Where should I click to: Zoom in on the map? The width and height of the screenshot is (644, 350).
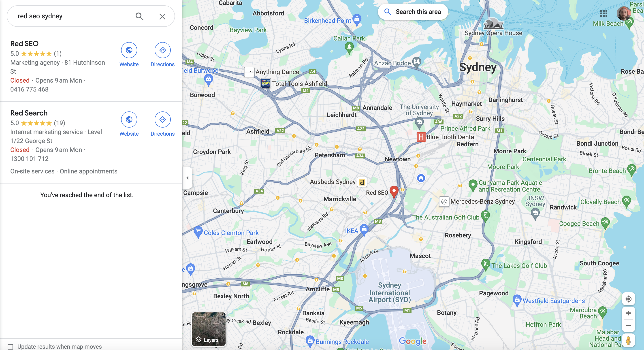629,313
